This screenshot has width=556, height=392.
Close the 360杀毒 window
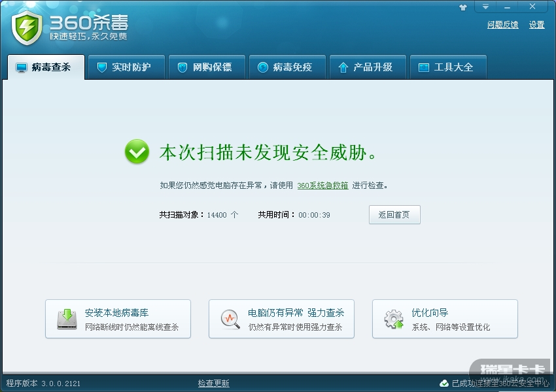(x=532, y=7)
